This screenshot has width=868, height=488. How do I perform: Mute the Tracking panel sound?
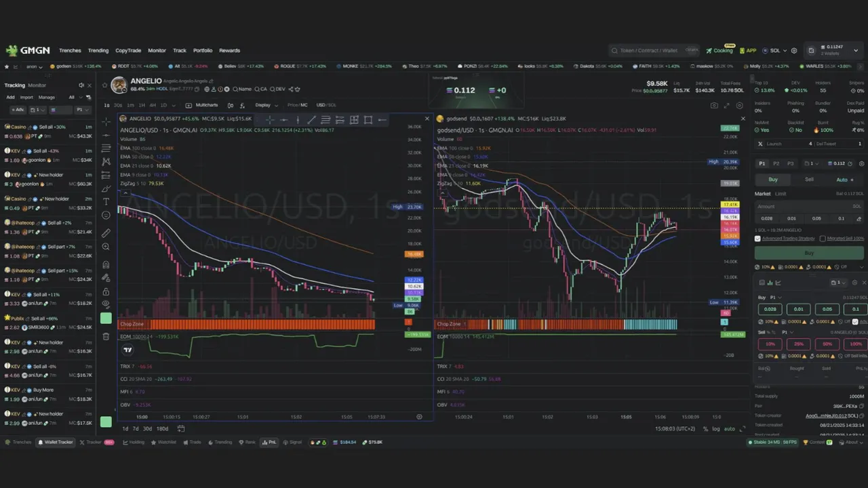81,85
